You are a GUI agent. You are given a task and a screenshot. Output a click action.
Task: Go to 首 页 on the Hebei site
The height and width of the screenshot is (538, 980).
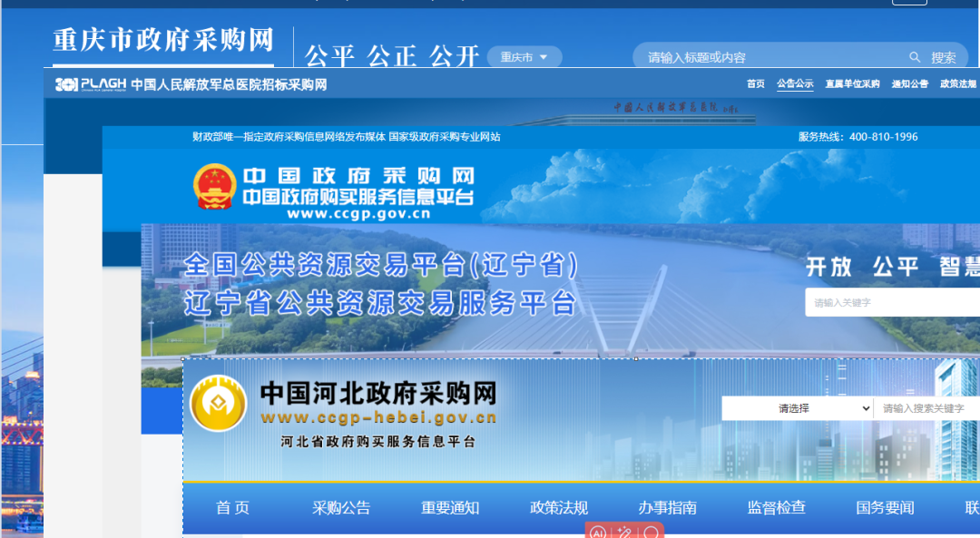232,507
